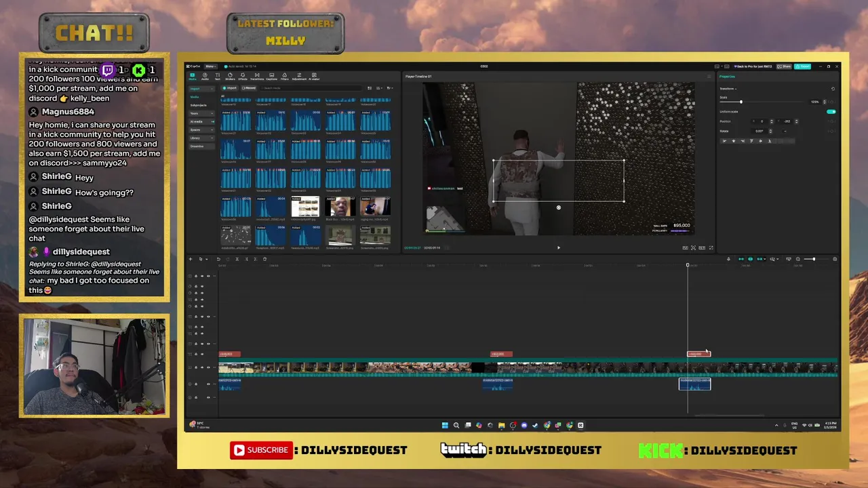Toggle visibility eye on the main video track

pyautogui.click(x=202, y=367)
